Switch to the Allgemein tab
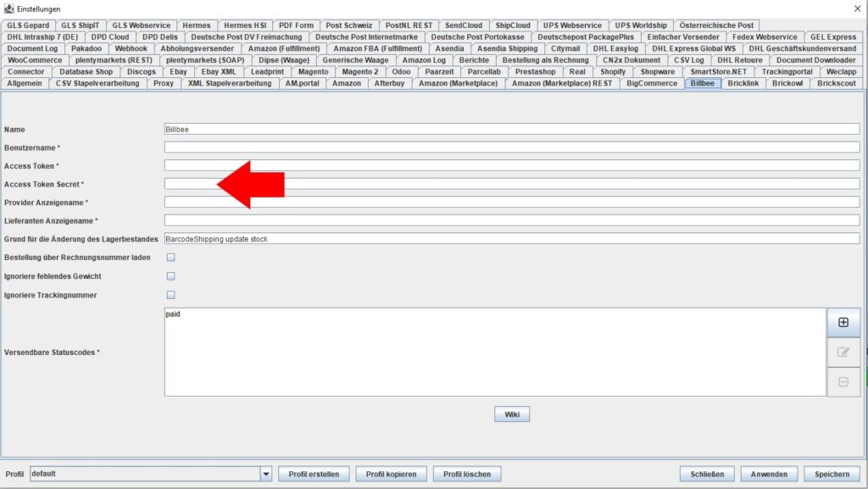868x489 pixels. 25,84
